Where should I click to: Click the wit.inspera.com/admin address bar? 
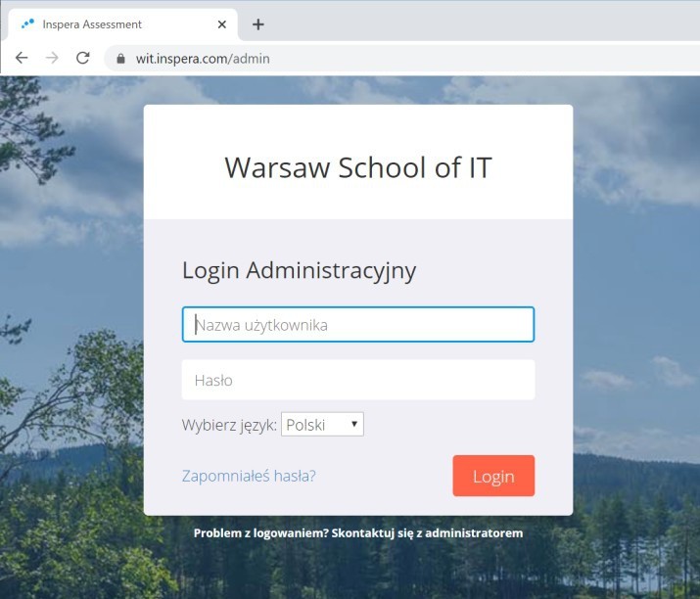401,59
